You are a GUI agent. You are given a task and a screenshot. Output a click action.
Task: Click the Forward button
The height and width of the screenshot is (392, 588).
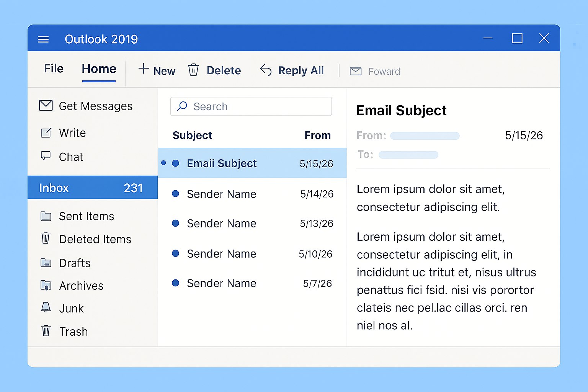click(384, 71)
